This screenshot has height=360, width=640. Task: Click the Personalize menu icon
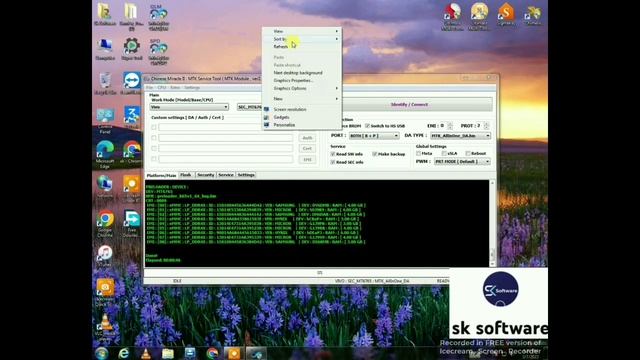click(267, 125)
